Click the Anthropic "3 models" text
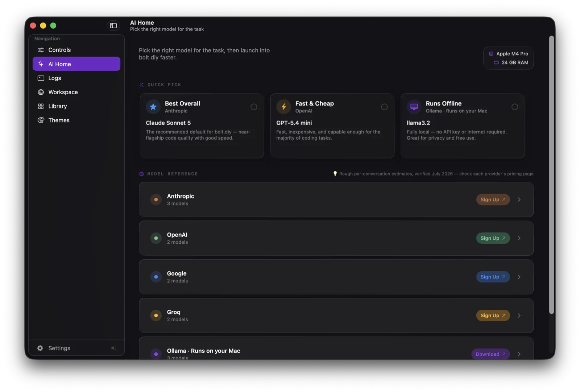 click(x=178, y=204)
